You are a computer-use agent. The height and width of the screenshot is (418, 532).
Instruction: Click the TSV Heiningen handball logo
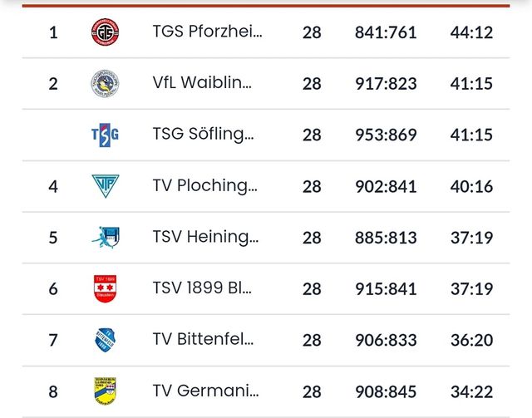click(105, 238)
